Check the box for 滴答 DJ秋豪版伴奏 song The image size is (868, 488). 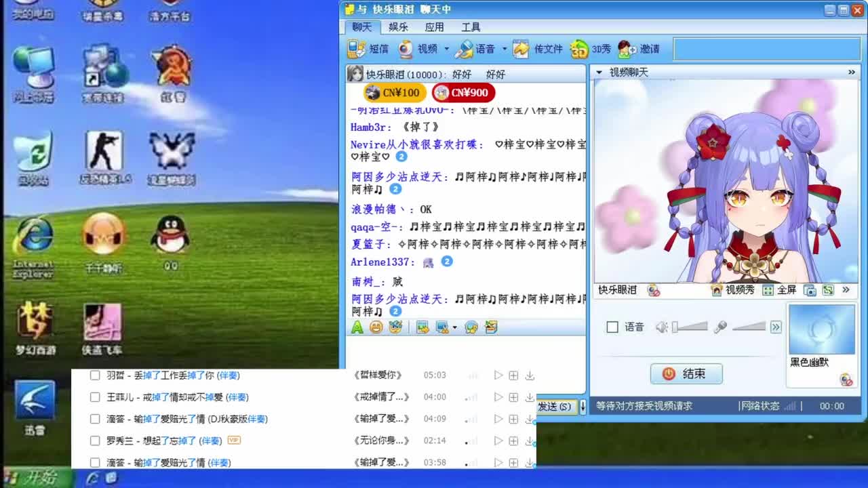point(95,419)
